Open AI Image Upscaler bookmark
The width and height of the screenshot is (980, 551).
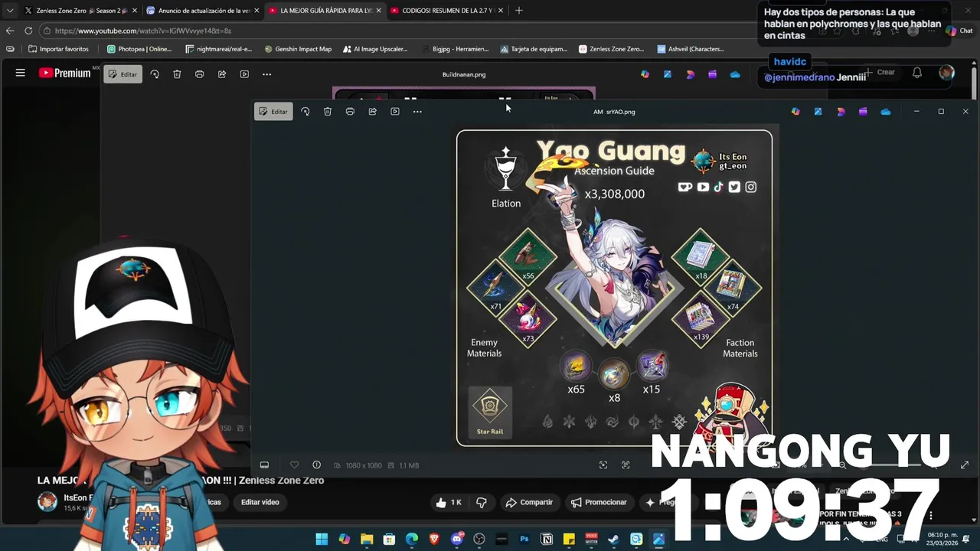[374, 49]
